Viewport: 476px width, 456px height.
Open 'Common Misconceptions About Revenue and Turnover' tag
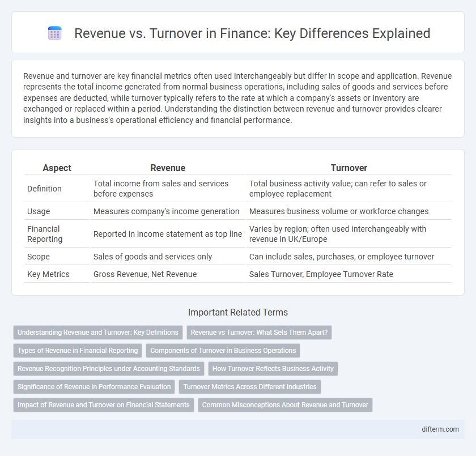coord(285,404)
